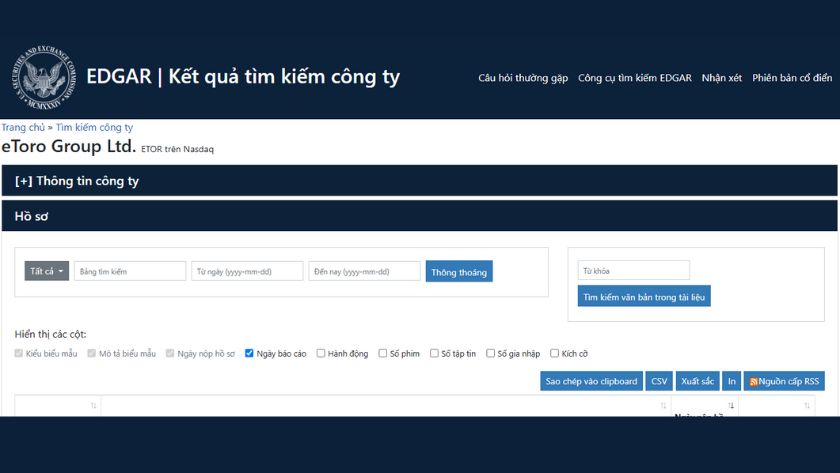
Task: Click the RSS icon in Nguồn cấp RSS button
Action: pos(753,382)
